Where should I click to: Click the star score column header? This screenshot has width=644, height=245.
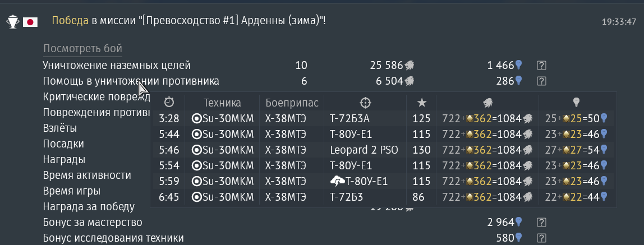click(422, 103)
